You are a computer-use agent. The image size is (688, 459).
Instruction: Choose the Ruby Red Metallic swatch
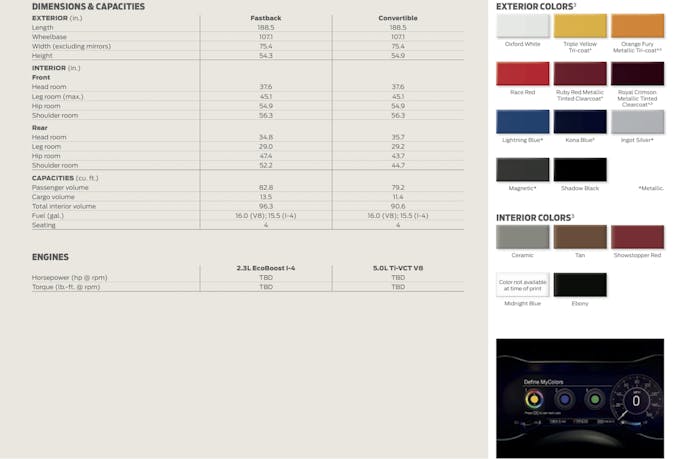click(x=580, y=74)
